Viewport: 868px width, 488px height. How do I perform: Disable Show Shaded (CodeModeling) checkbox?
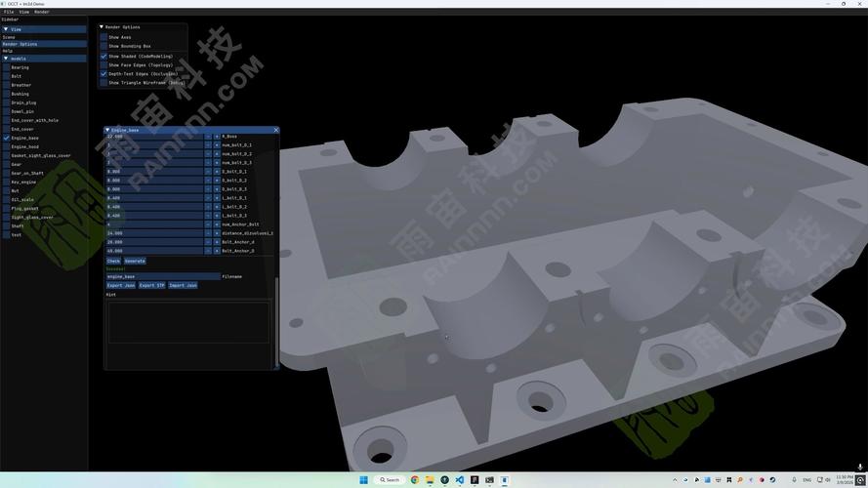pyautogui.click(x=103, y=56)
